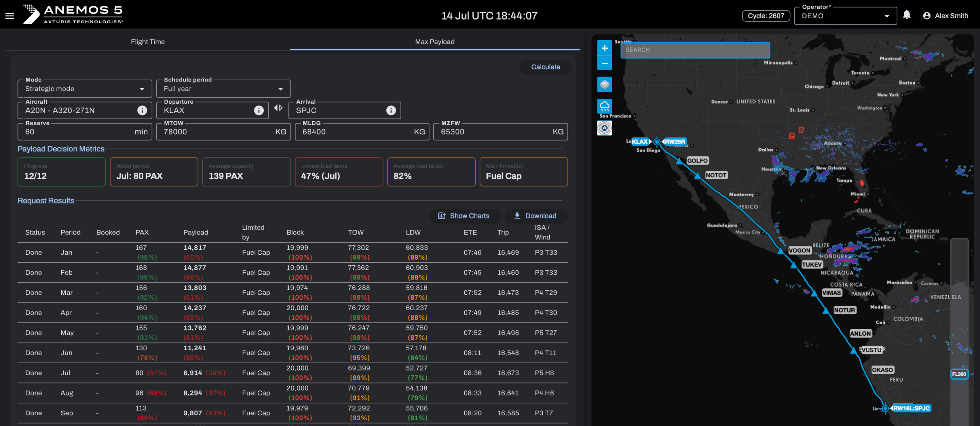Switch to the Flight Time tab
This screenshot has height=426, width=980.
point(148,42)
